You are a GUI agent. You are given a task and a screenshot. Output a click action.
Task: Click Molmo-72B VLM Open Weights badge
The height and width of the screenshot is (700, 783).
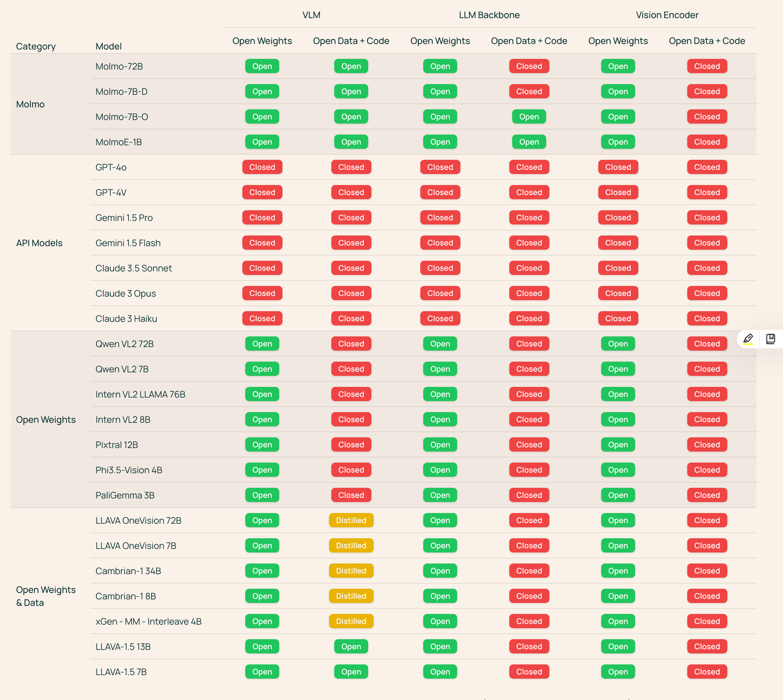click(262, 66)
